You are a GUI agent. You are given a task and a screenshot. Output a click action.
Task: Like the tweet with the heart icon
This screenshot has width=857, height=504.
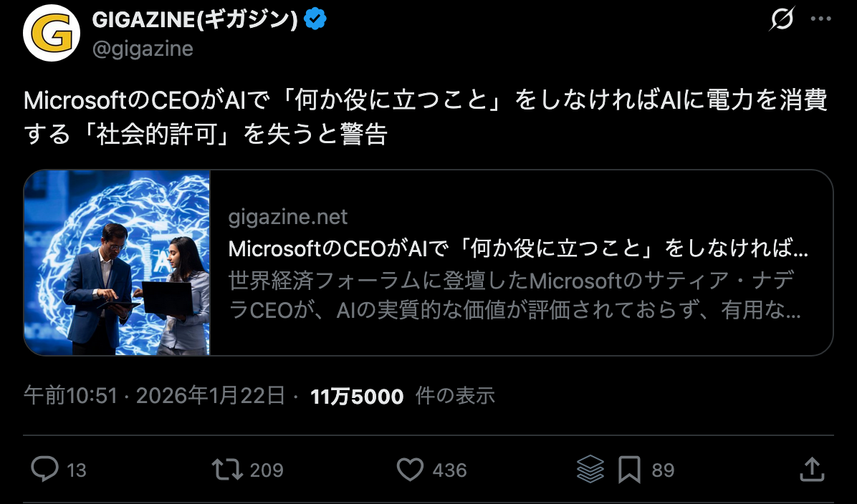(x=411, y=470)
